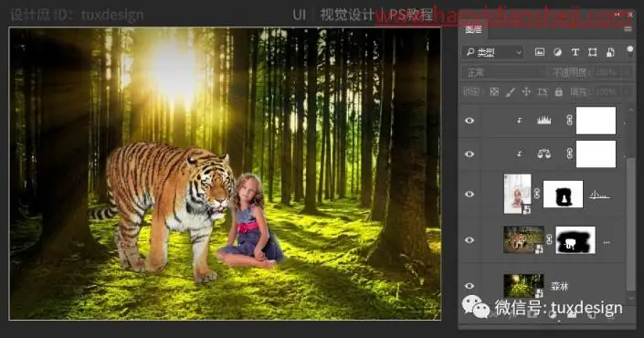Hide the Levels adjustment layer
The image size is (644, 338).
click(x=470, y=121)
